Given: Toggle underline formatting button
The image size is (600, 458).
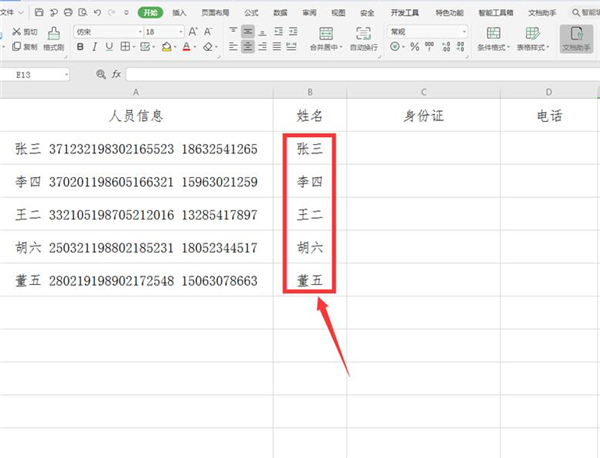Looking at the screenshot, I should pyautogui.click(x=110, y=47).
